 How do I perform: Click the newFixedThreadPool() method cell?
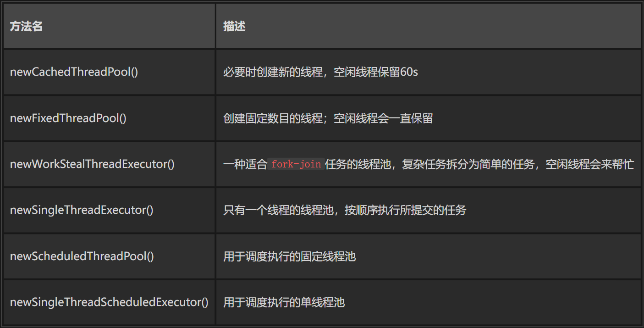click(x=68, y=118)
